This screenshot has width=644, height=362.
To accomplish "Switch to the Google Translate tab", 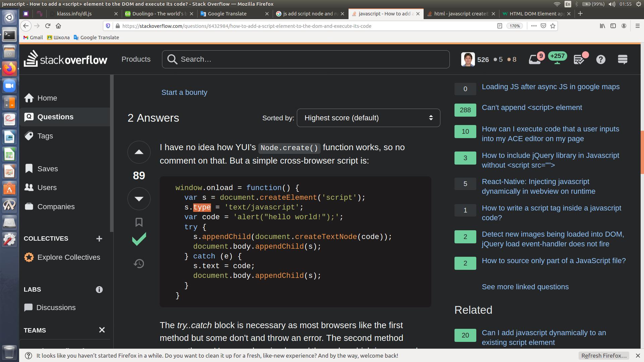I will coord(231,14).
